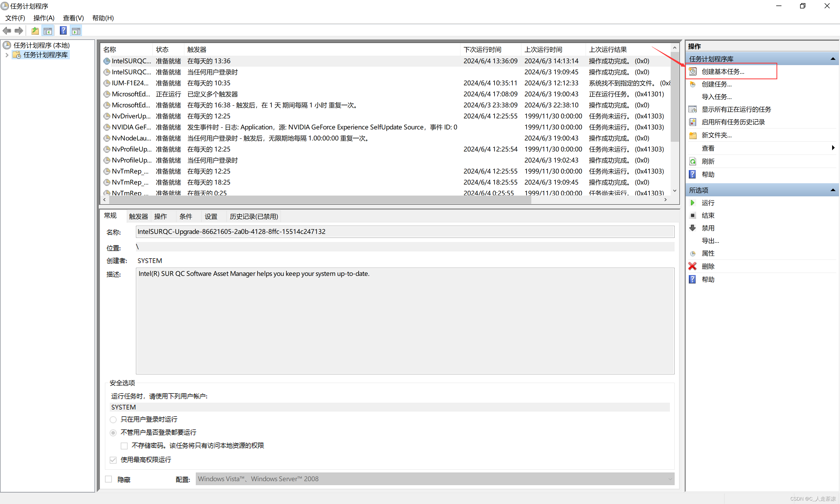Screen dimensions: 840x504
Task: Click the 显示所有正在运行的任务 icon
Action: [693, 109]
